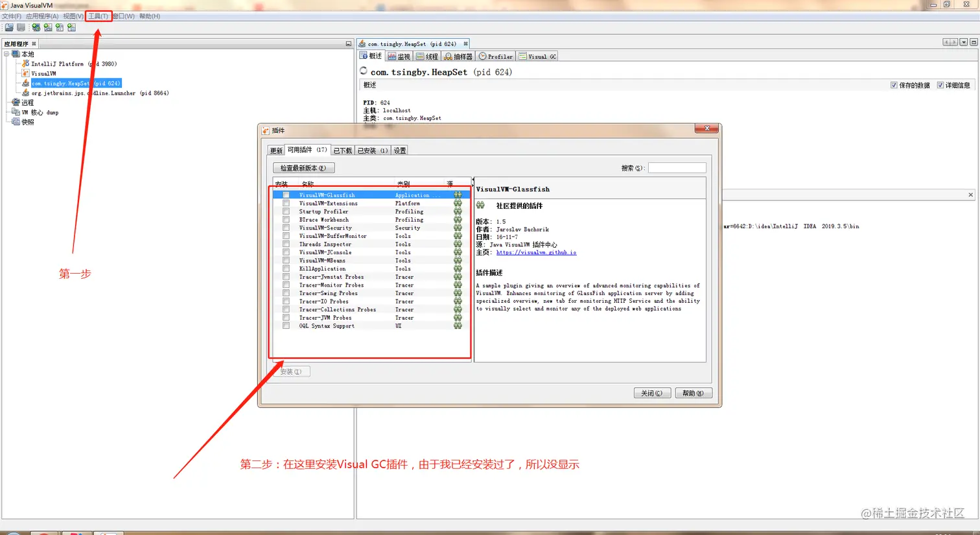980x535 pixels.
Task: Toggle the 保存的数据 checkbox
Action: (x=894, y=85)
